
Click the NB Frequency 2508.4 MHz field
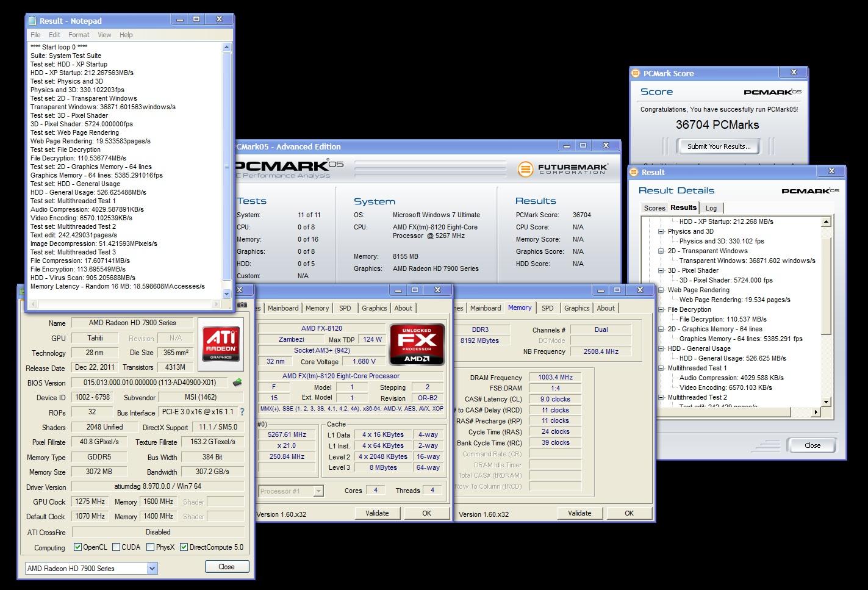(601, 351)
